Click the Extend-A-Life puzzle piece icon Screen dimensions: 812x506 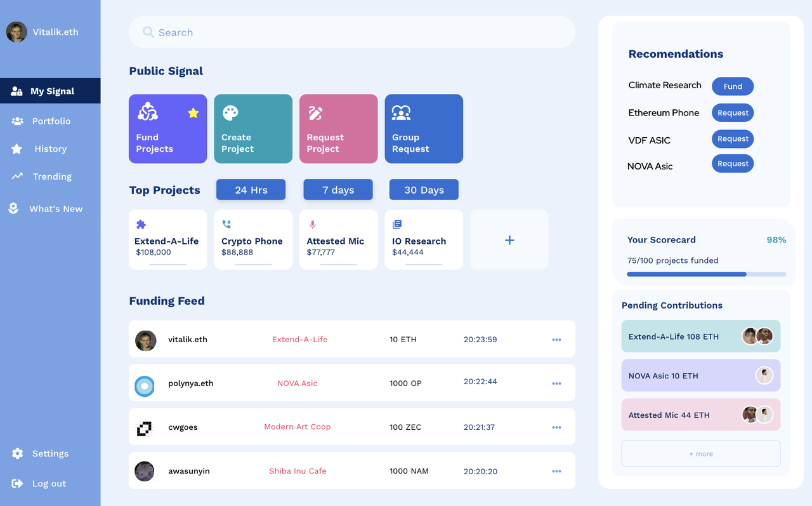[141, 224]
